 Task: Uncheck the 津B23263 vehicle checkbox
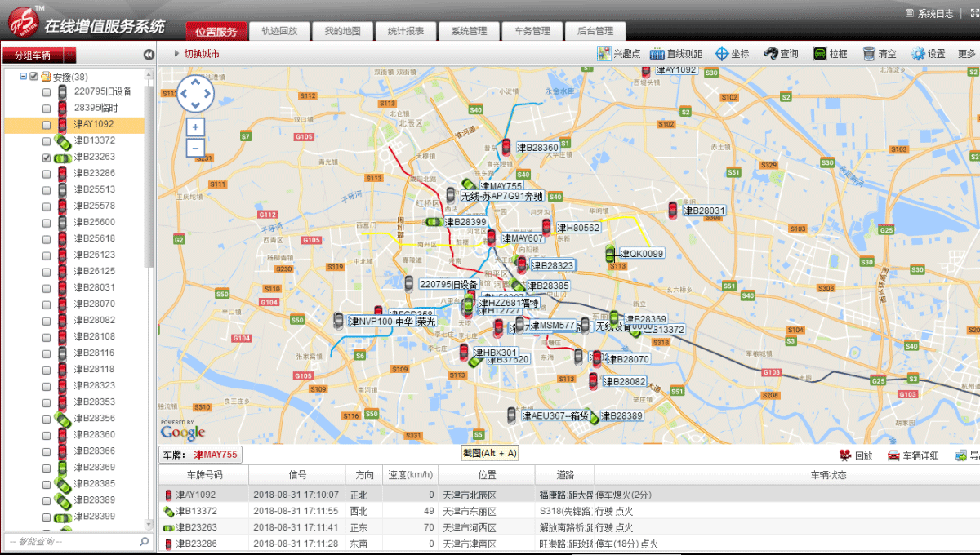(x=47, y=158)
